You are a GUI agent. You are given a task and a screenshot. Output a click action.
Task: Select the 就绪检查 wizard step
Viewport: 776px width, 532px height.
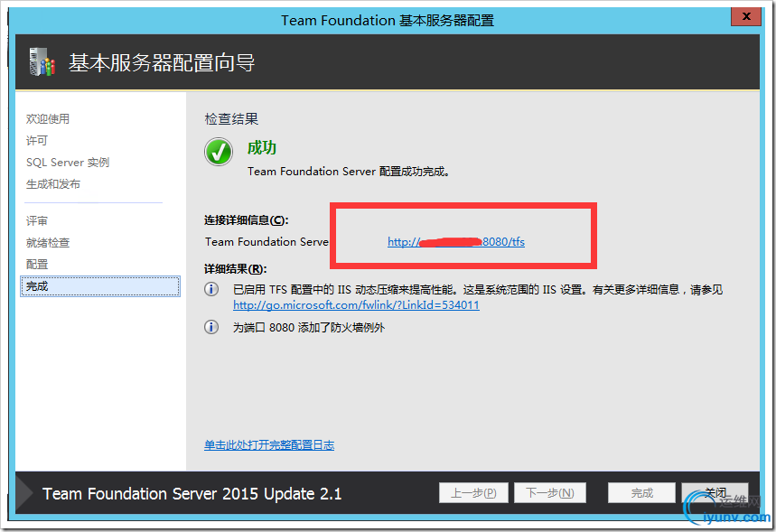pyautogui.click(x=48, y=242)
